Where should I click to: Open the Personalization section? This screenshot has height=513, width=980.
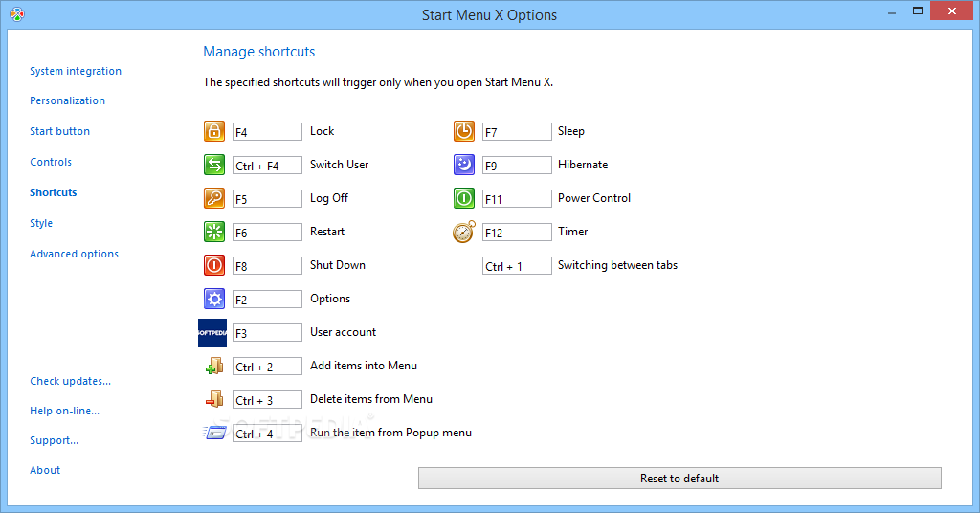pyautogui.click(x=68, y=100)
